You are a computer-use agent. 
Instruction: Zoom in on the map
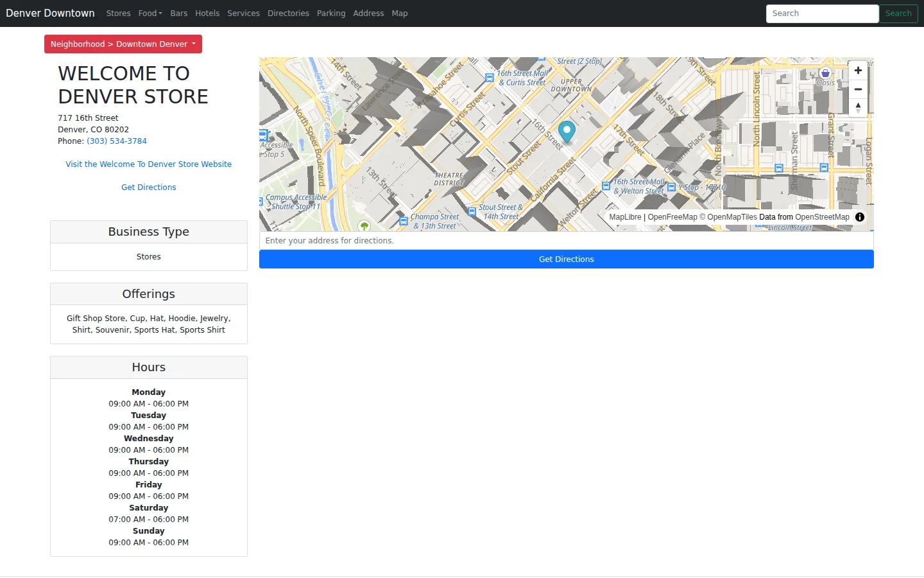858,71
